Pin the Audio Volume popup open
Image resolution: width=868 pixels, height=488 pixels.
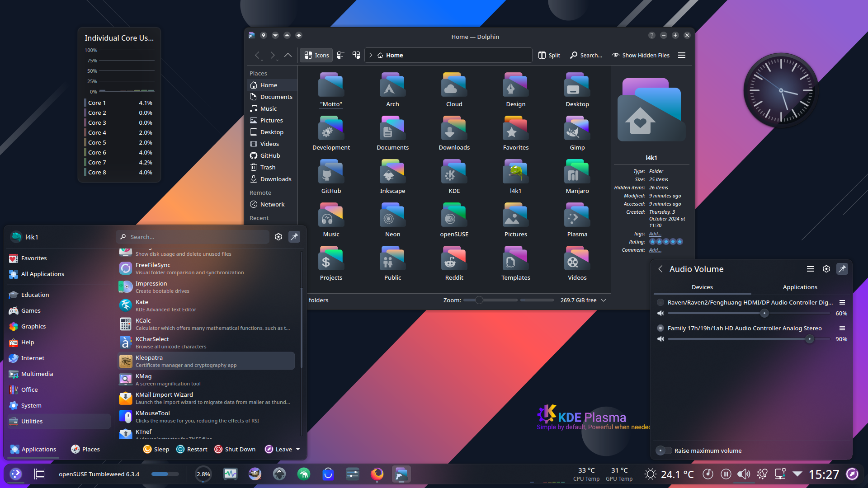pyautogui.click(x=842, y=269)
